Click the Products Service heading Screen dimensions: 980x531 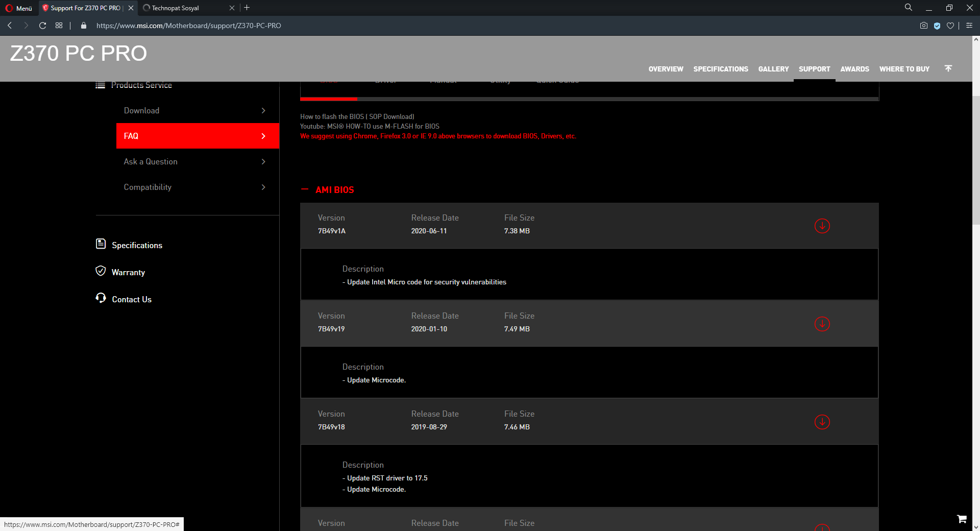click(141, 85)
